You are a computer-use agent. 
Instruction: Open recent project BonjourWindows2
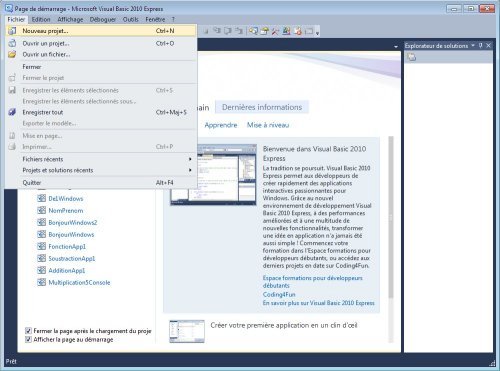tap(73, 222)
